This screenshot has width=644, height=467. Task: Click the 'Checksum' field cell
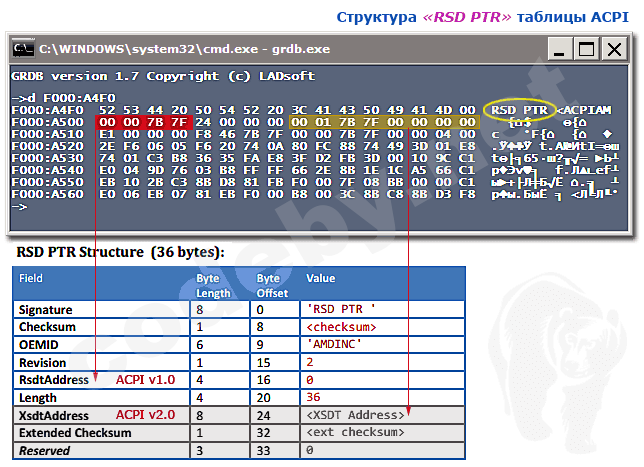[101, 327]
